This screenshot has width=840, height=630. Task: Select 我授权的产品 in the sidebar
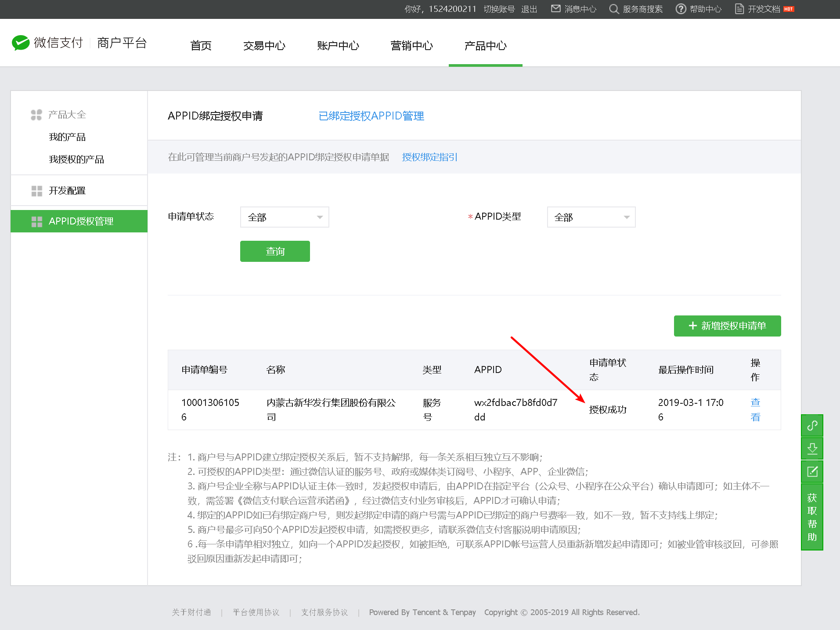coord(76,159)
